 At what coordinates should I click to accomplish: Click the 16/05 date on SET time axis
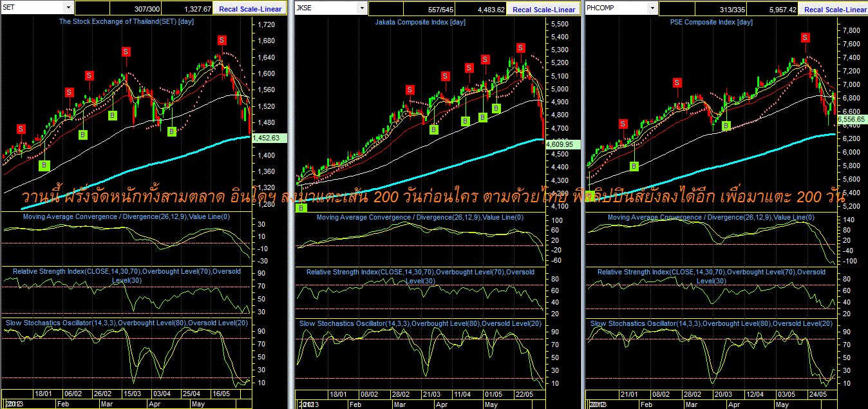(221, 394)
